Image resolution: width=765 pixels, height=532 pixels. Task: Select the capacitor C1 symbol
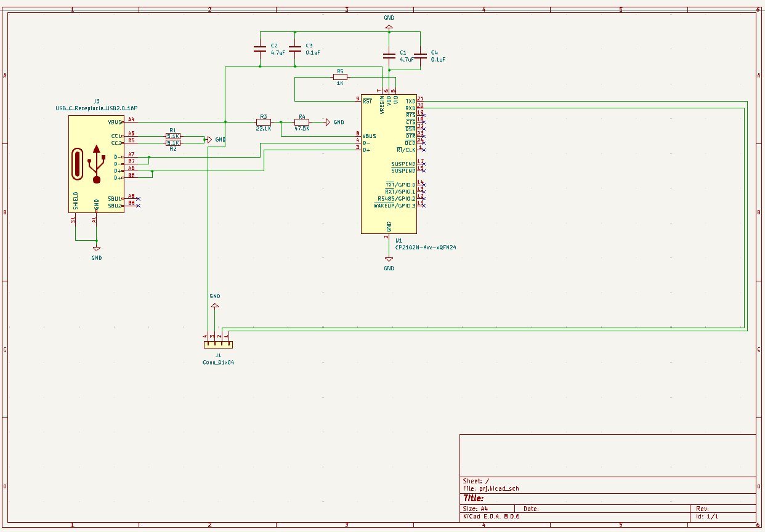tap(389, 55)
